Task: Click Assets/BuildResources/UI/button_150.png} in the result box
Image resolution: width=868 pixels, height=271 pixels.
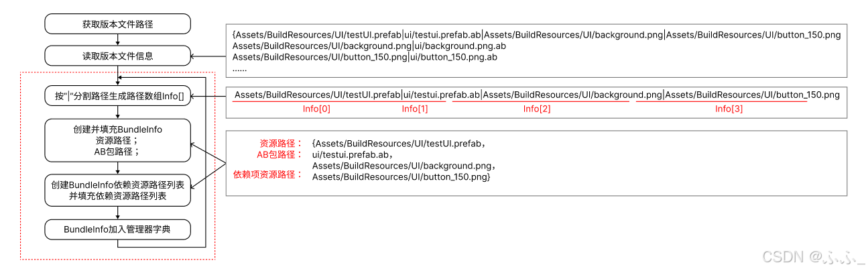Action: [401, 176]
